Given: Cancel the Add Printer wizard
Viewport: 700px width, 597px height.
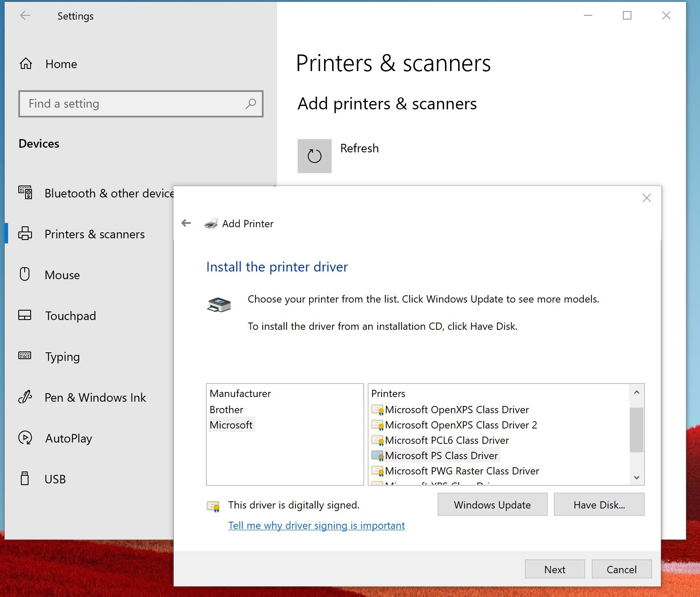Looking at the screenshot, I should click(622, 569).
